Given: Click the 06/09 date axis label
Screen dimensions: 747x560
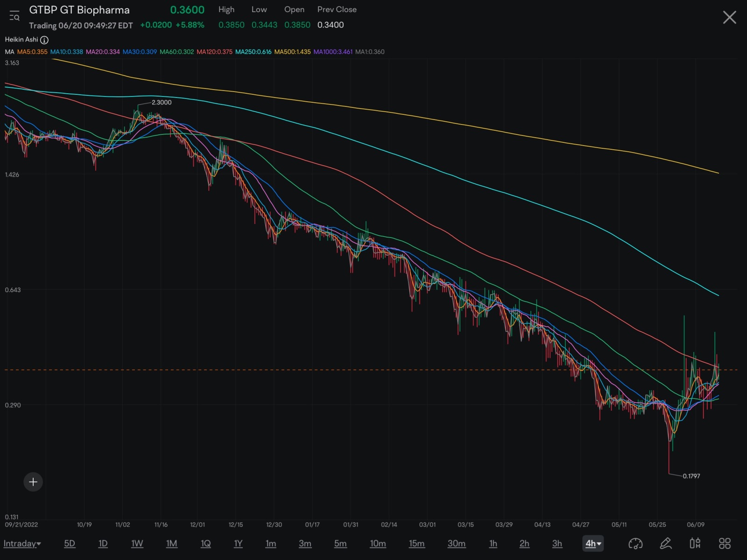Looking at the screenshot, I should [696, 525].
